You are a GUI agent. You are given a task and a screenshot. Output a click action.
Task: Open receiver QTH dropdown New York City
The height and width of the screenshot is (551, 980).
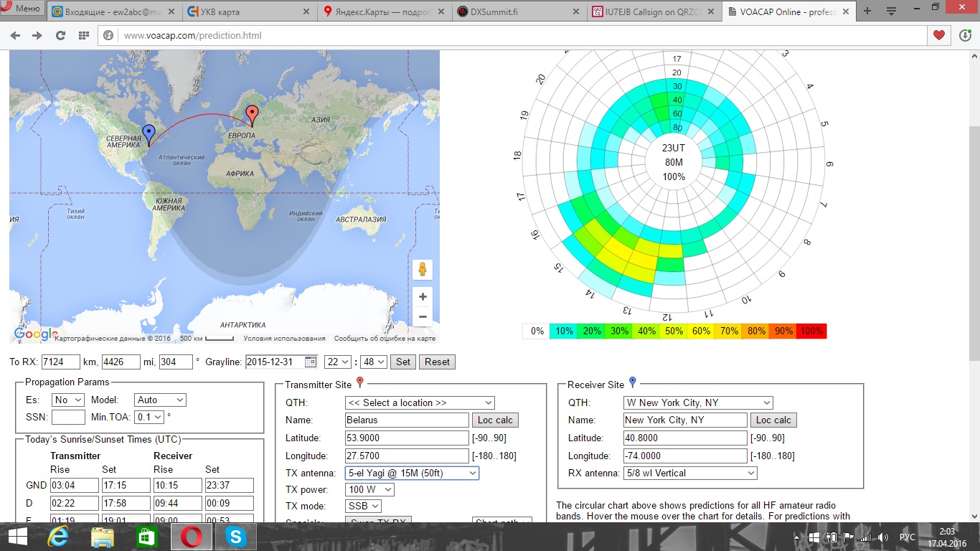(x=698, y=402)
